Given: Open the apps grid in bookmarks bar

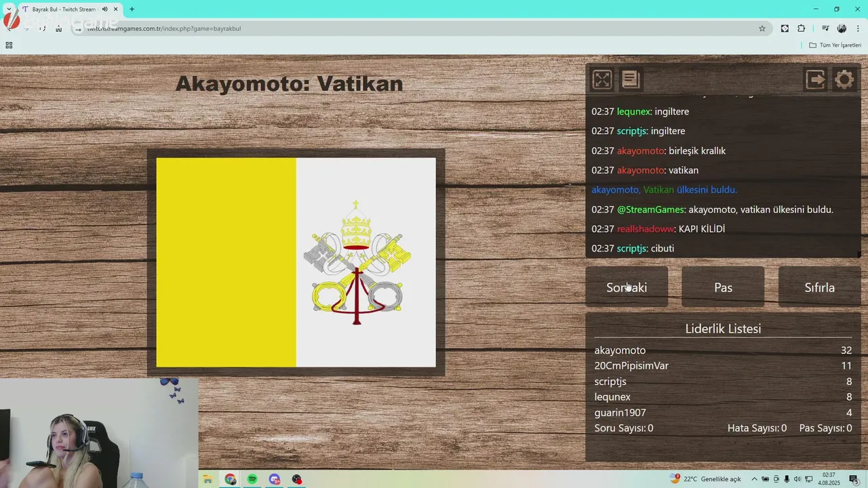Looking at the screenshot, I should click(9, 45).
